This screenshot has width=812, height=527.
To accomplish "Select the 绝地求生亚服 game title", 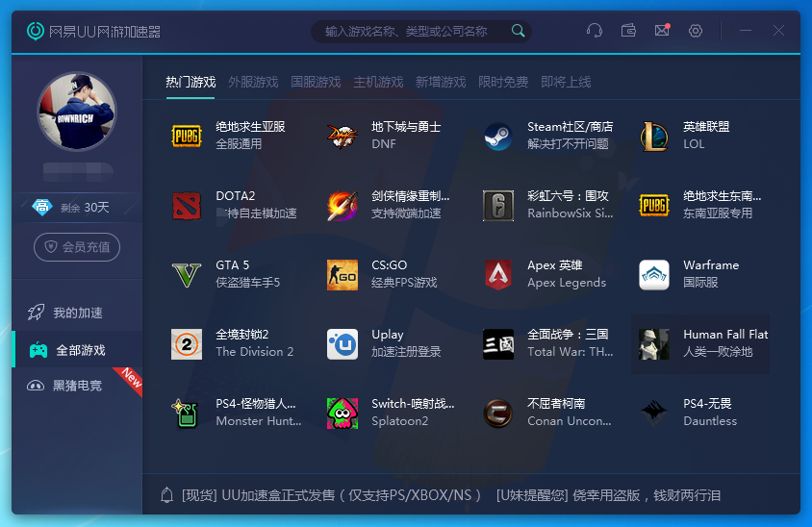I will 251,127.
